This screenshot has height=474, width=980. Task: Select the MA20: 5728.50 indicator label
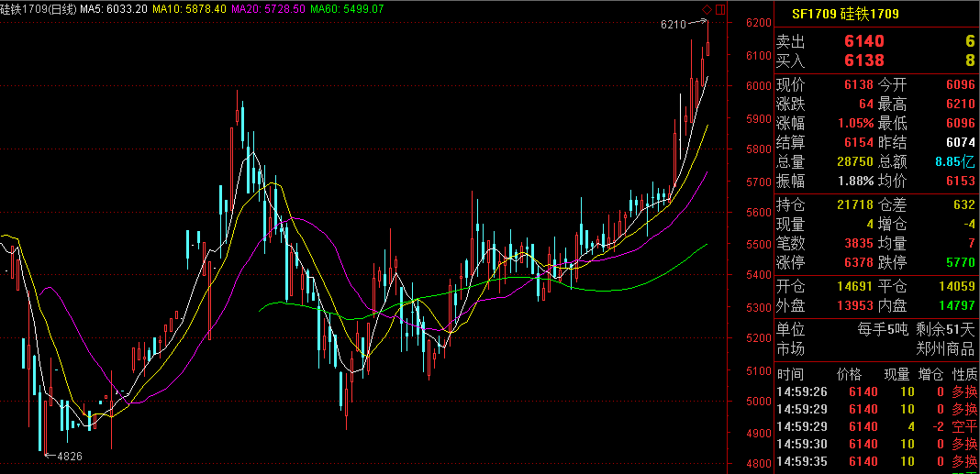pyautogui.click(x=266, y=8)
